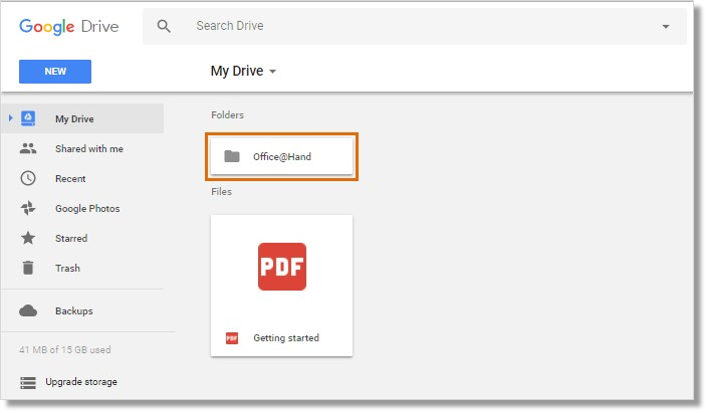Click the Google Photos pinwheel icon
The width and height of the screenshot is (708, 413).
coord(28,208)
